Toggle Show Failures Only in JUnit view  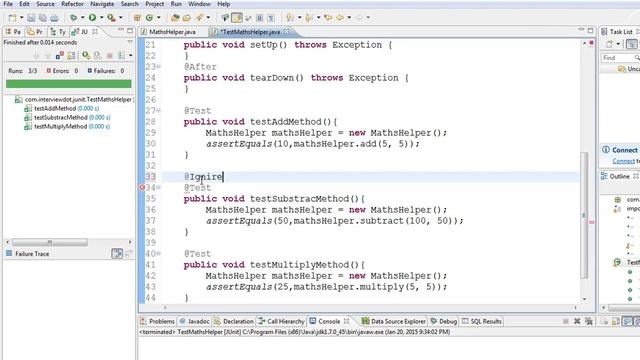[x=60, y=56]
